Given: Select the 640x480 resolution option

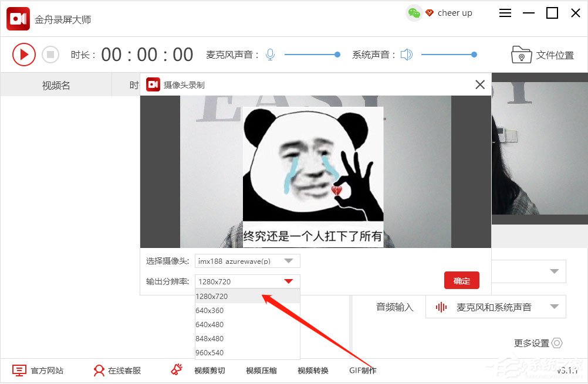Looking at the screenshot, I should click(210, 324).
